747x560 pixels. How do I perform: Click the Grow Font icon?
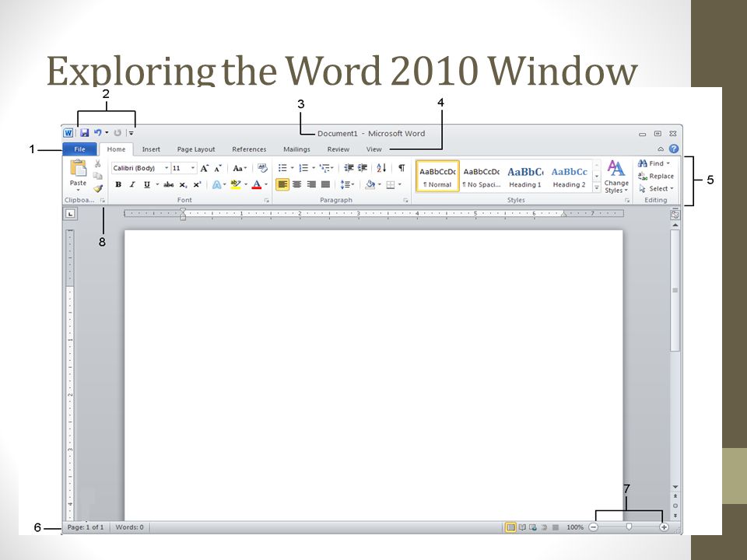click(x=205, y=168)
